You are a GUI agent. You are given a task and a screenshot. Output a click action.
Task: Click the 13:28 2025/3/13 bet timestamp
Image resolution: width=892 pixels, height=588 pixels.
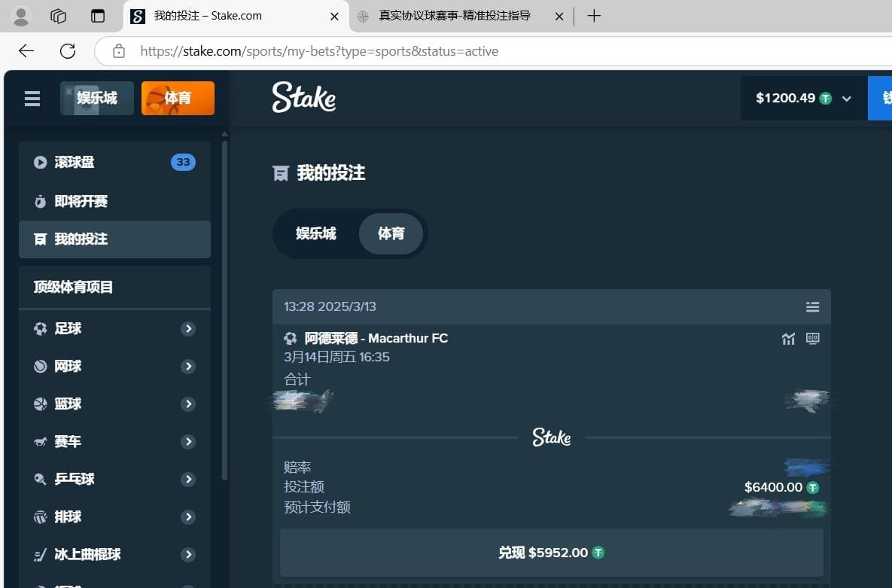[330, 307]
